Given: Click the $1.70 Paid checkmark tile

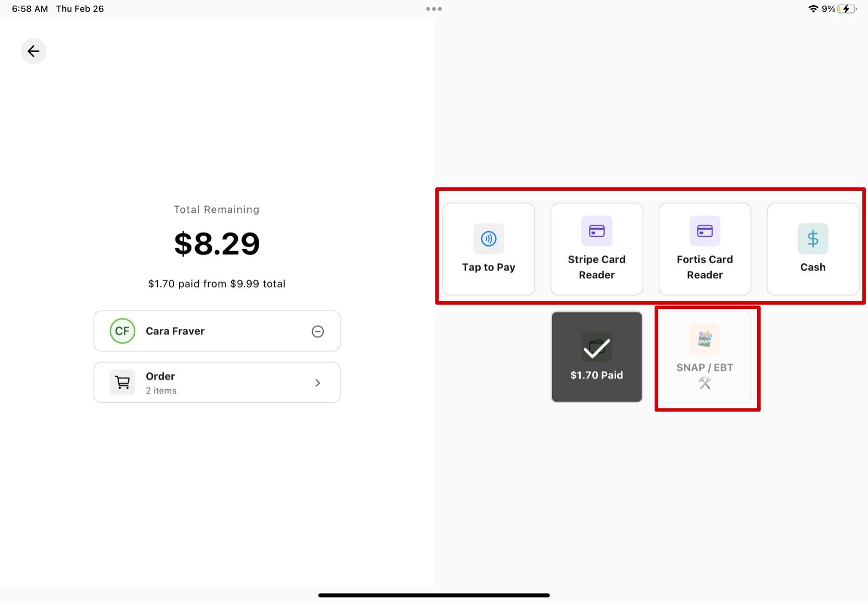Looking at the screenshot, I should pos(596,357).
